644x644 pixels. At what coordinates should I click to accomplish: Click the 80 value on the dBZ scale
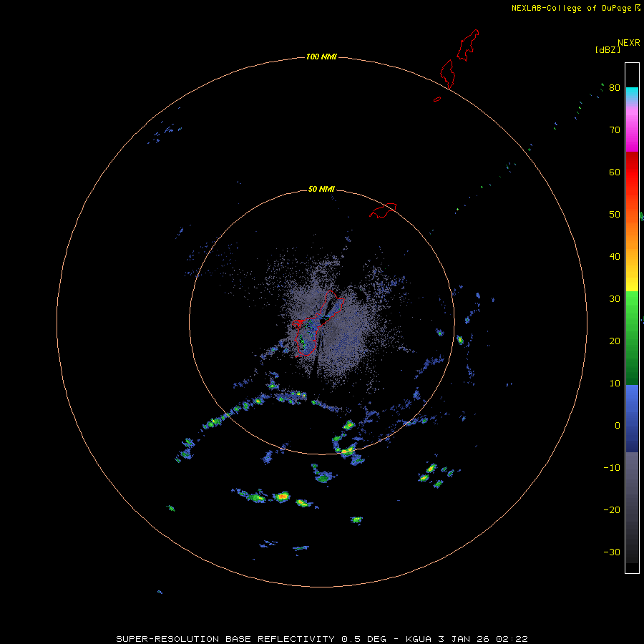615,87
